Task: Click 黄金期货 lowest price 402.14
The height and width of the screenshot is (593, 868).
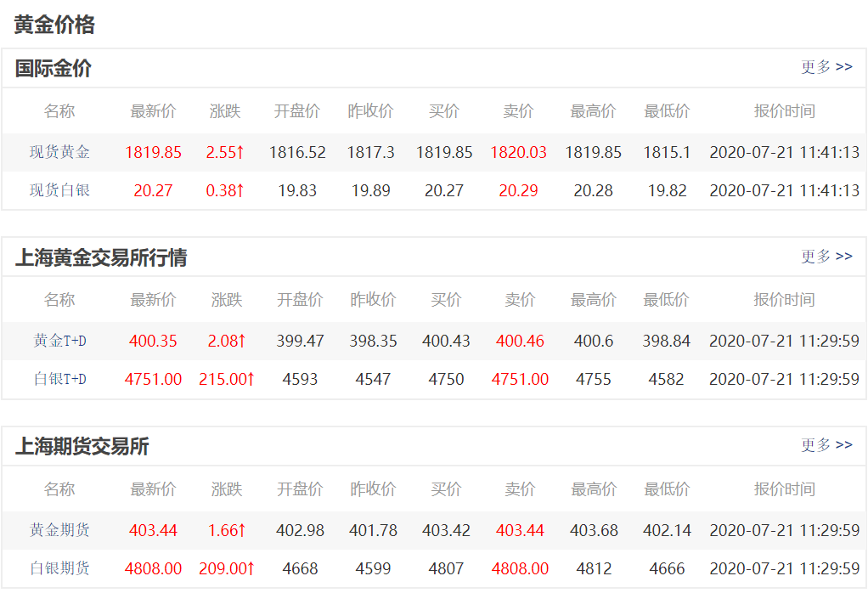Action: click(x=667, y=530)
